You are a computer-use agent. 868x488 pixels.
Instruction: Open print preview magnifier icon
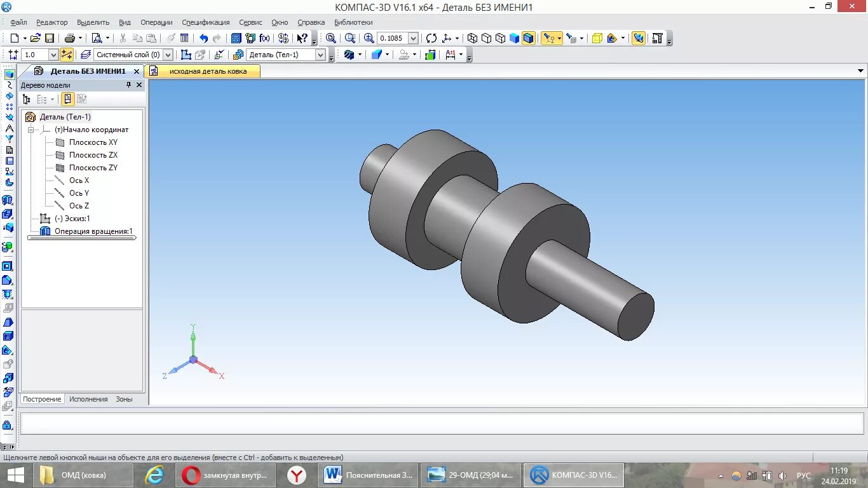(x=97, y=38)
